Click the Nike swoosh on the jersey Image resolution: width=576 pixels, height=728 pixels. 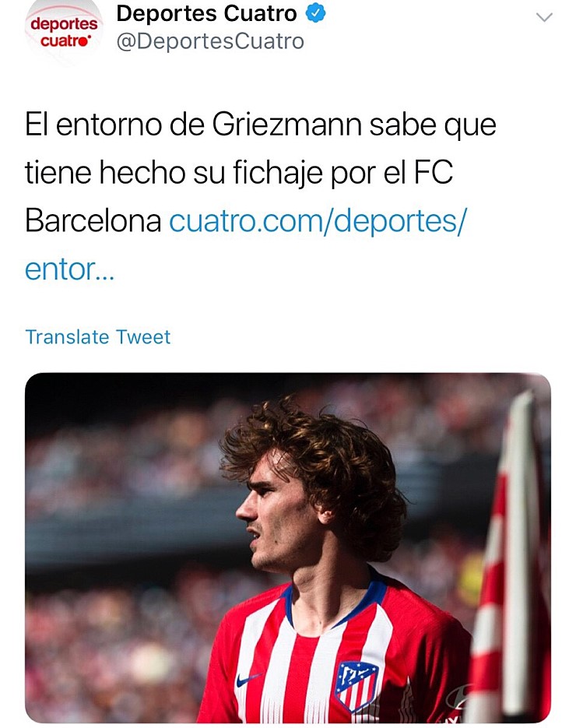pyautogui.click(x=248, y=680)
